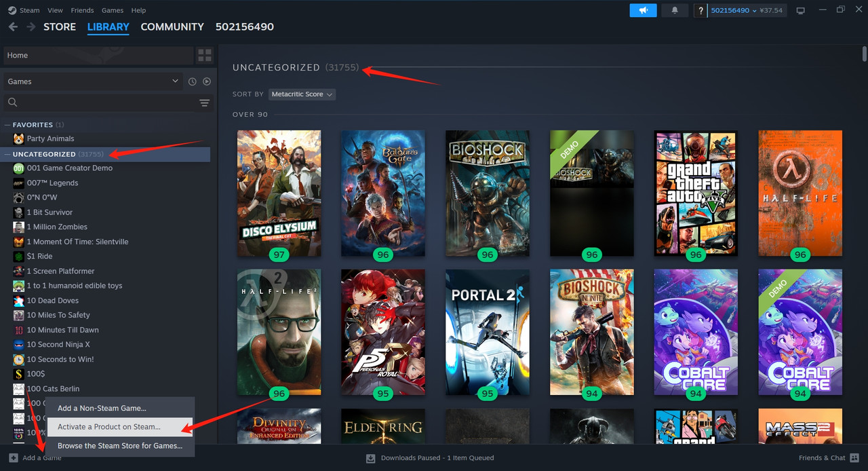Go back with the back arrow
The height and width of the screenshot is (471, 868).
[13, 26]
